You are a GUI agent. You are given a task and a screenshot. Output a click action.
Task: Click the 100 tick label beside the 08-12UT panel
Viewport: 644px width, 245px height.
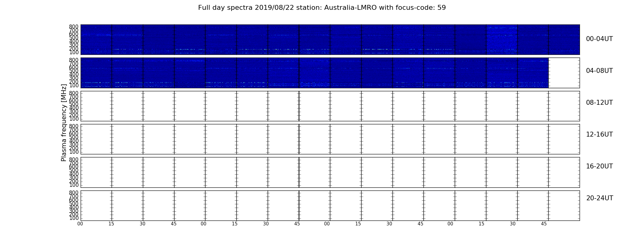coord(74,119)
